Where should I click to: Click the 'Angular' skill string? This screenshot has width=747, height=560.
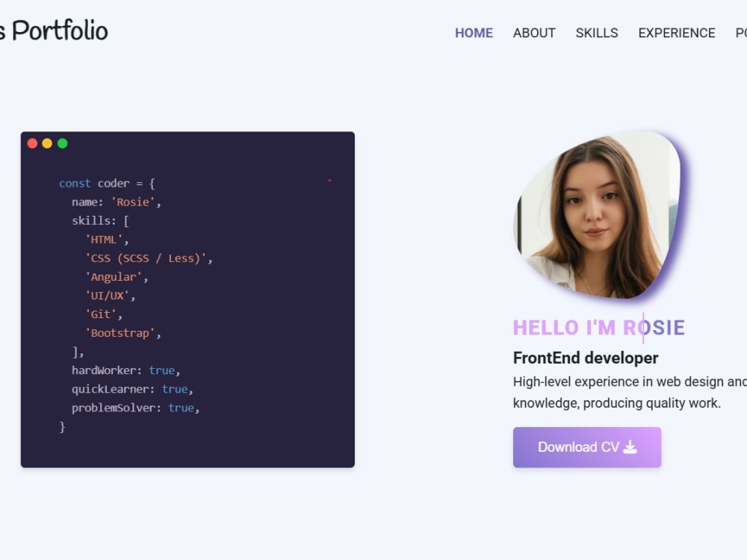click(117, 277)
